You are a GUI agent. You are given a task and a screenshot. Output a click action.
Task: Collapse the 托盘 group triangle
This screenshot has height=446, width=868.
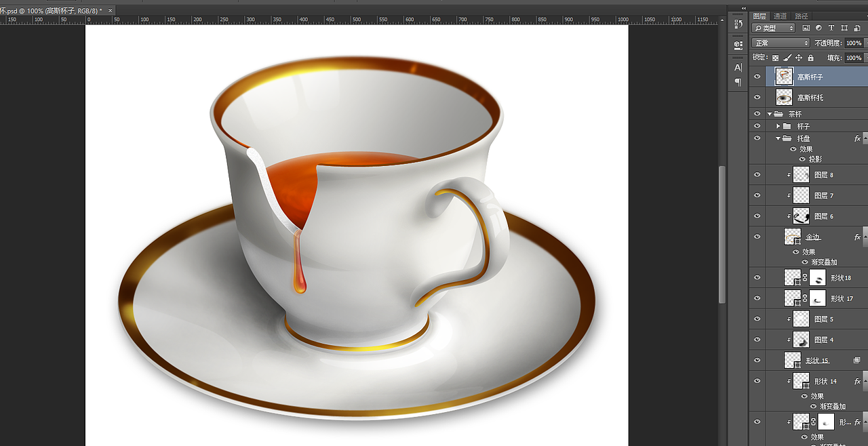point(778,138)
